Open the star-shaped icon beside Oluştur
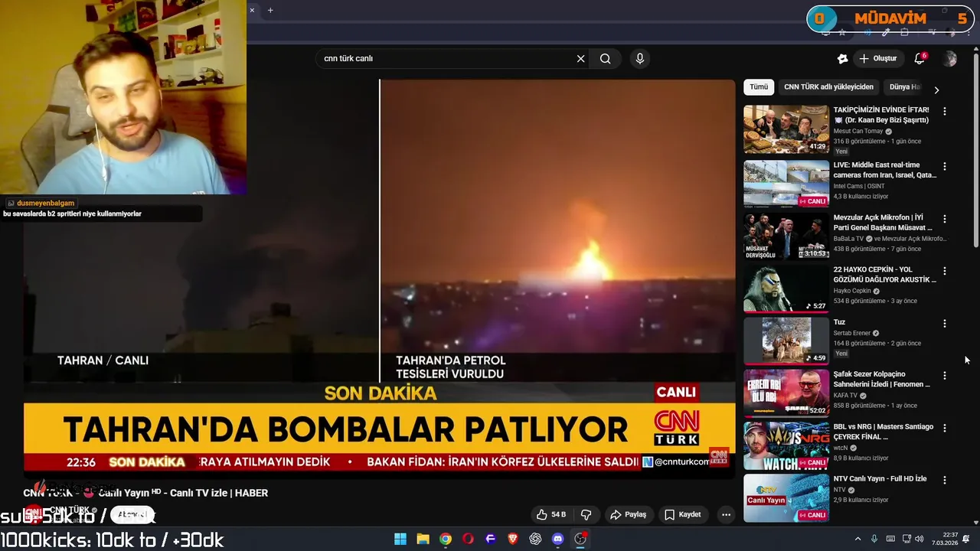This screenshot has height=551, width=980. pyautogui.click(x=842, y=59)
